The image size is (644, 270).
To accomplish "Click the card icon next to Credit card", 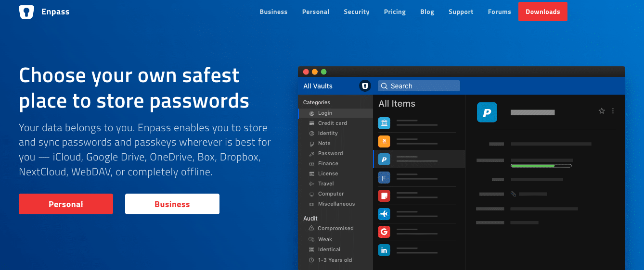I will point(311,123).
